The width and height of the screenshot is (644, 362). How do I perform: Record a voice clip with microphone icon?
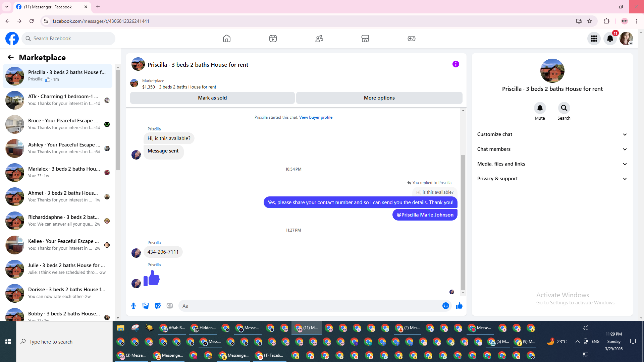click(x=133, y=306)
